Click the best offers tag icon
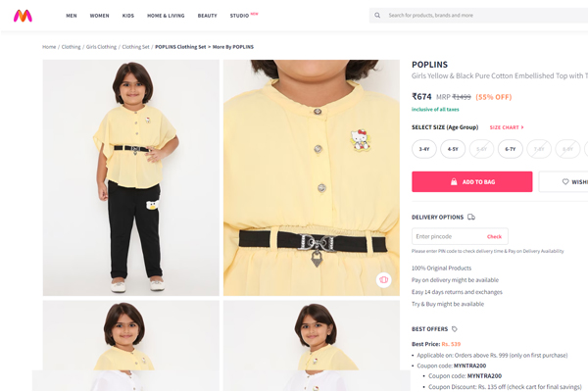Image resolution: width=588 pixels, height=392 pixels. coord(455,329)
